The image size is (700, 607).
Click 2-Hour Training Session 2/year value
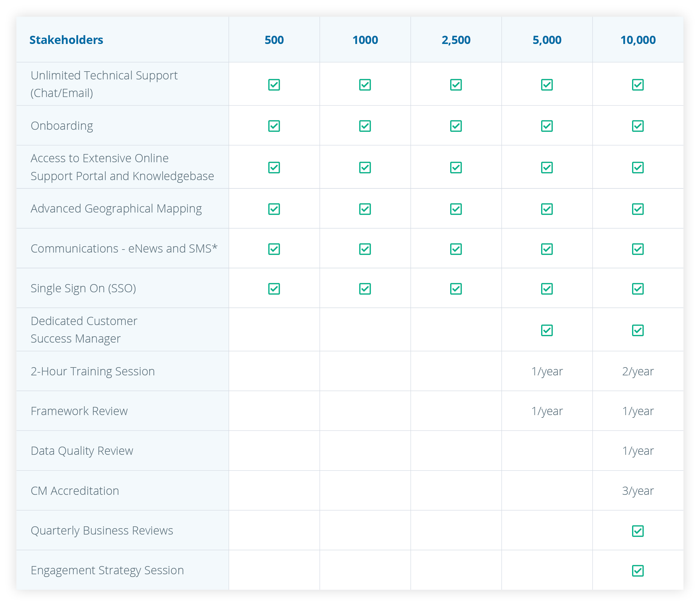pyautogui.click(x=638, y=371)
